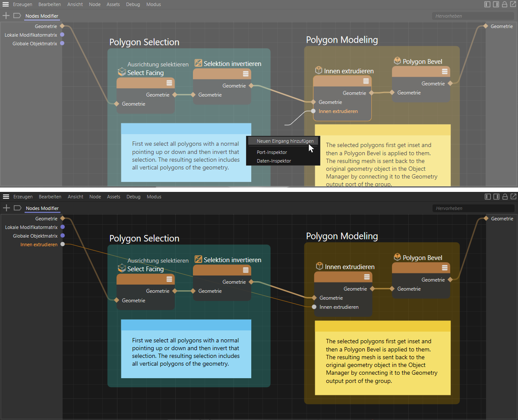This screenshot has width=518, height=420.
Task: Choose Daten-Inspektor in the context menu
Action: click(x=274, y=161)
